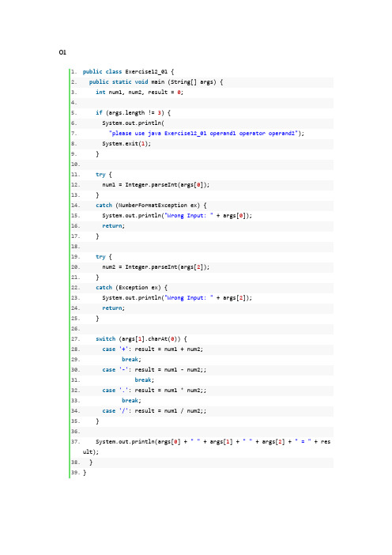The width and height of the screenshot is (392, 555).
Task: Click 'return;' on line 24
Action: tap(114, 308)
